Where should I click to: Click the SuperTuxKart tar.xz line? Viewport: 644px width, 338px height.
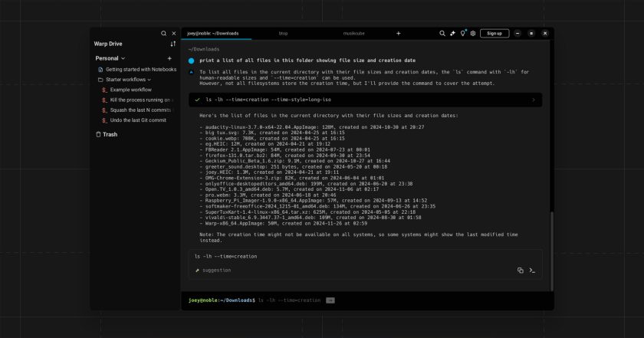[x=307, y=212]
